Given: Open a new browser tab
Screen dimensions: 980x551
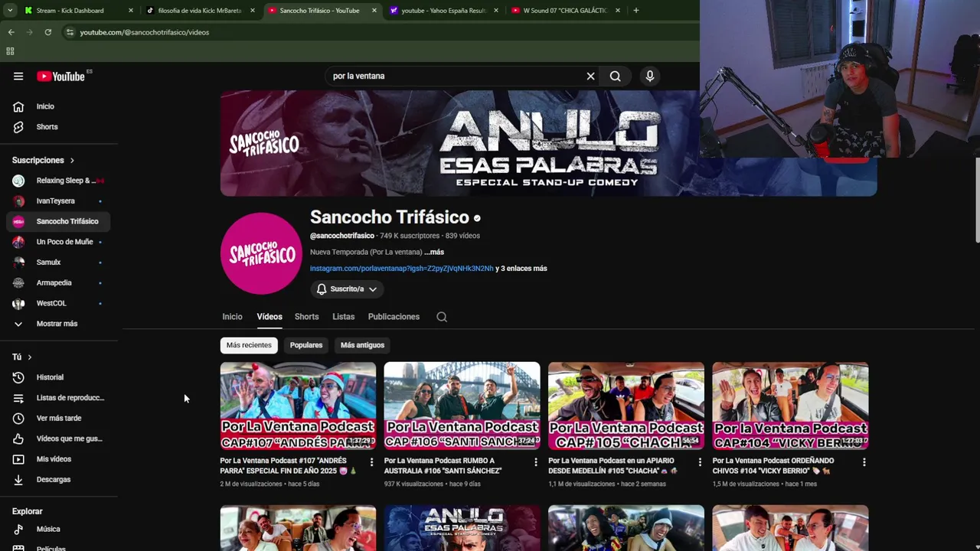Looking at the screenshot, I should (x=635, y=11).
